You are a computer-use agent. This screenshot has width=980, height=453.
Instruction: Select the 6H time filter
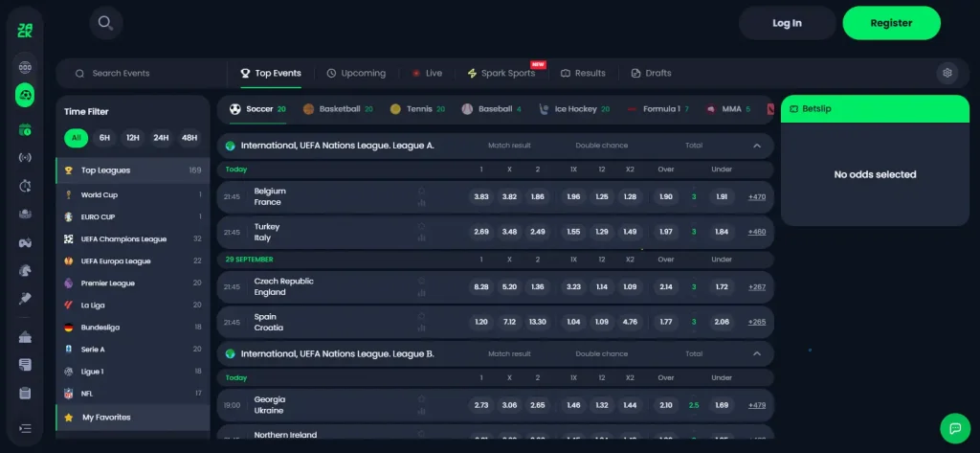104,138
